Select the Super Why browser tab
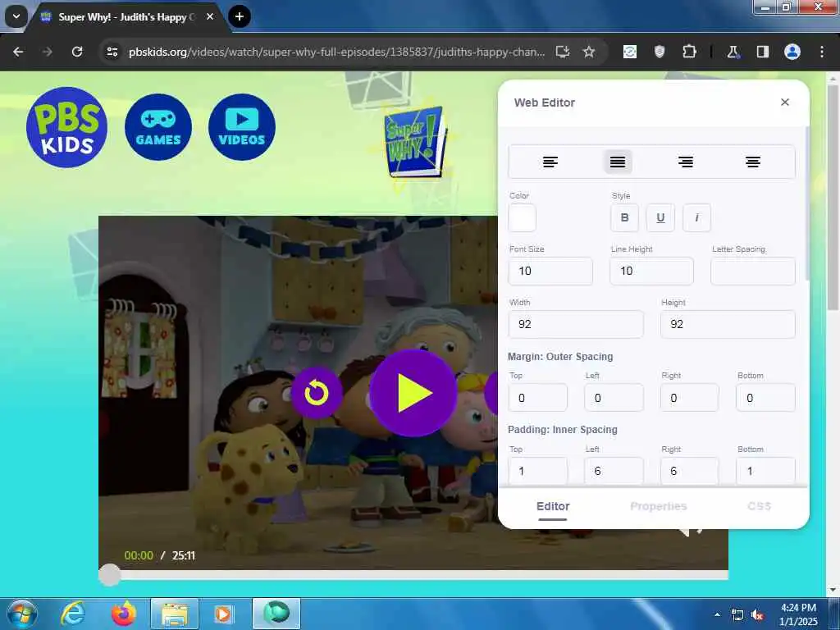 click(x=127, y=17)
